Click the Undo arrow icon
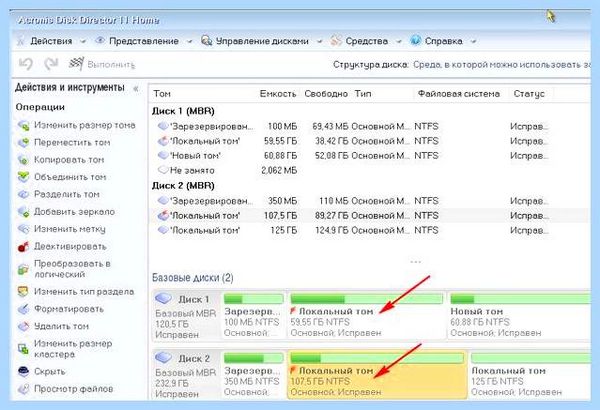 26,64
